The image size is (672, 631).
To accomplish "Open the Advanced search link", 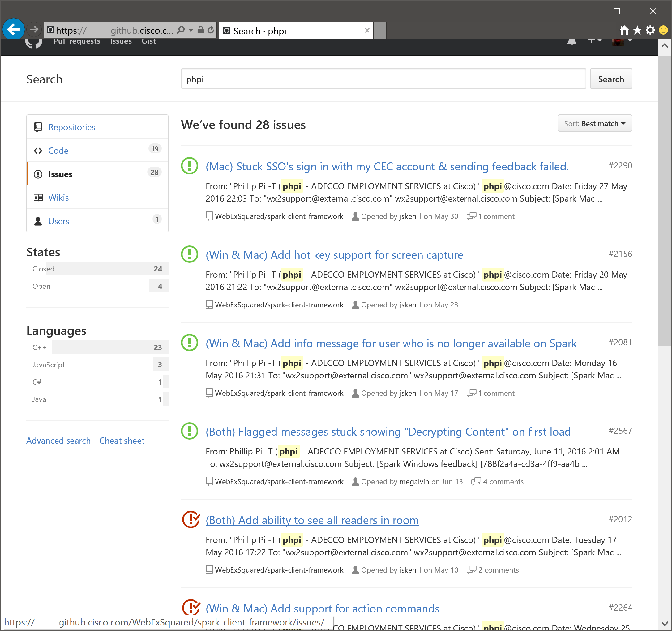I will coord(58,440).
